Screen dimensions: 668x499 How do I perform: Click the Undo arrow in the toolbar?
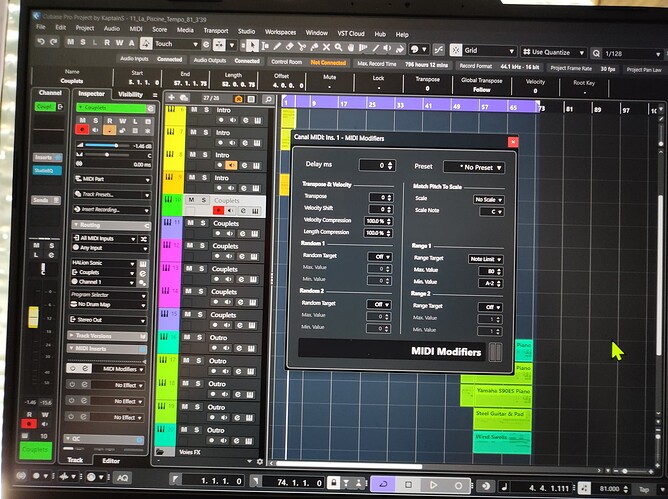[41, 41]
